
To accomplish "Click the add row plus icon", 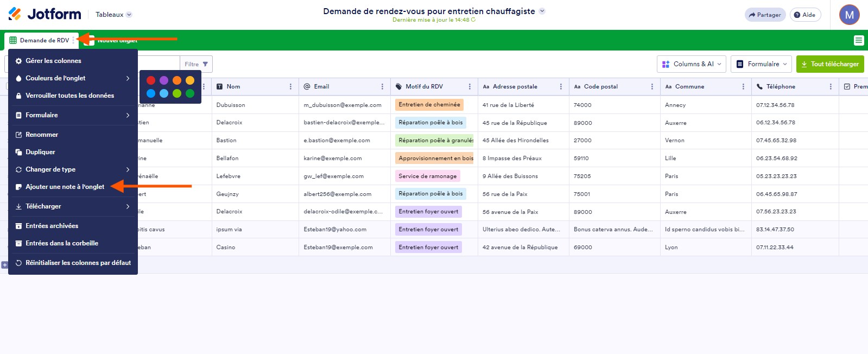I will pyautogui.click(x=4, y=265).
